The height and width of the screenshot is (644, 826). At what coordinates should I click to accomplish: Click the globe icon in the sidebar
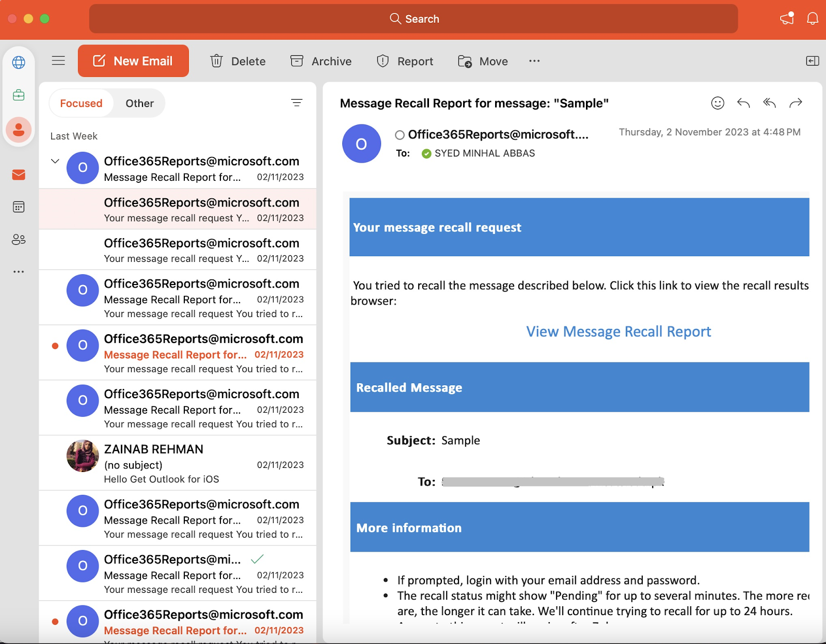19,62
